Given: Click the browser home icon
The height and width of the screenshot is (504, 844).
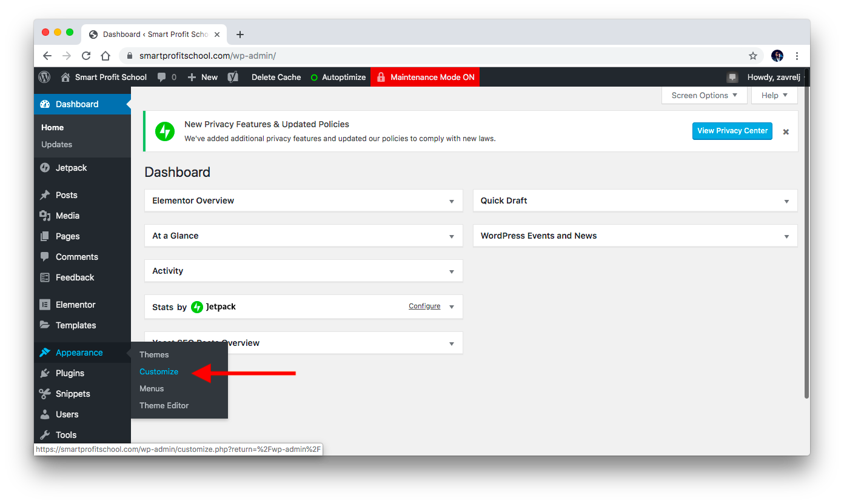Looking at the screenshot, I should (x=105, y=56).
